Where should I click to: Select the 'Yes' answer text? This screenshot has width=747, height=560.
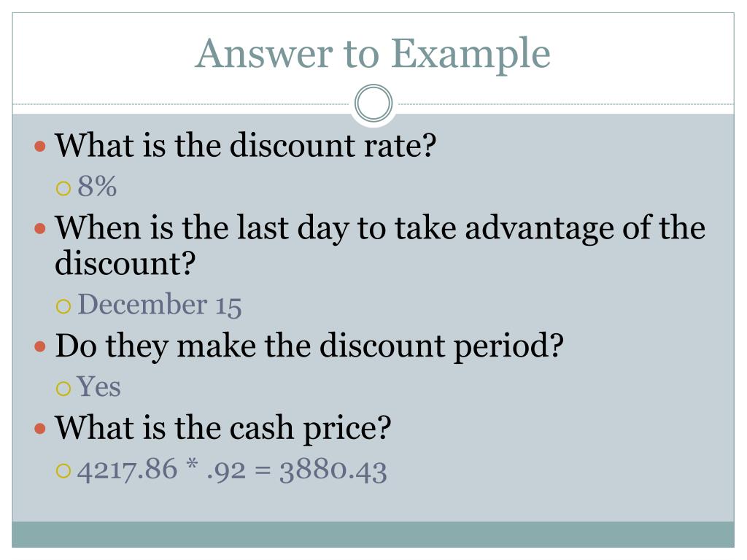click(x=98, y=386)
